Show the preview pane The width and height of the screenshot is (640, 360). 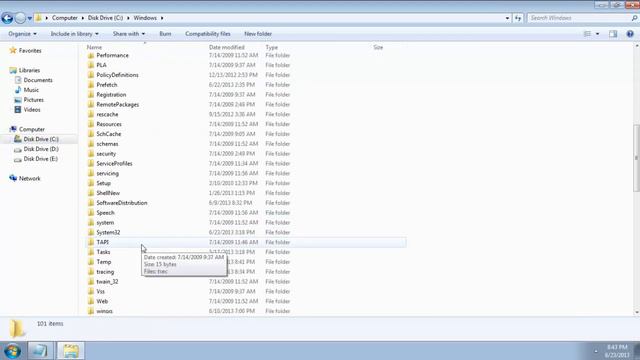pos(613,34)
